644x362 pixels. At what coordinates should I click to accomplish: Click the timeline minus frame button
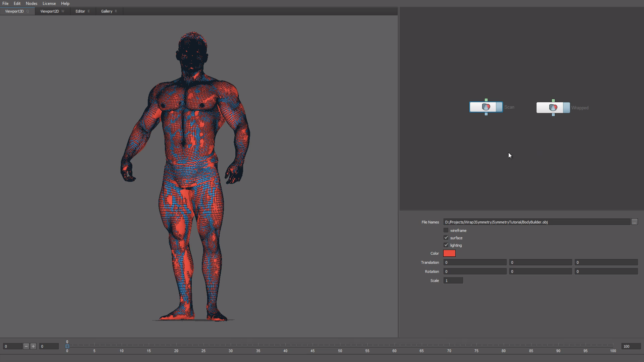tap(26, 346)
